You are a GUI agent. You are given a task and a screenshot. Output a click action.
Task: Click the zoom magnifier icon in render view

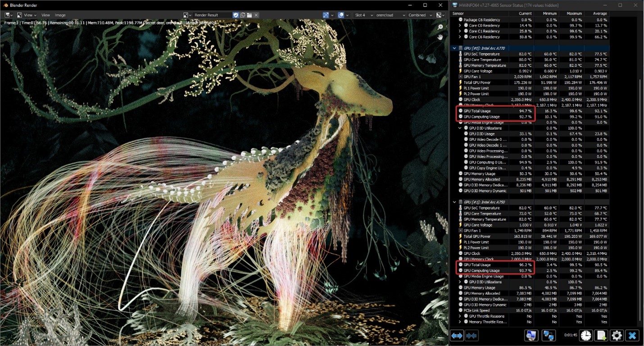click(440, 27)
